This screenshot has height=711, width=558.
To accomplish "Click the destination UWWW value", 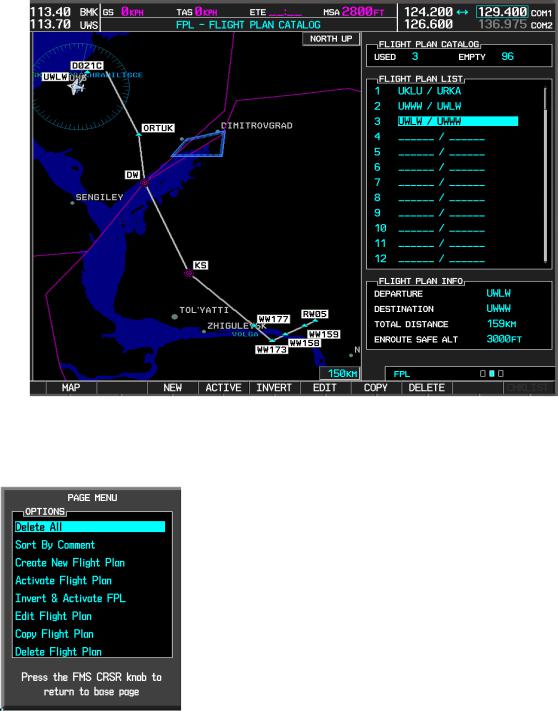I will click(499, 309).
